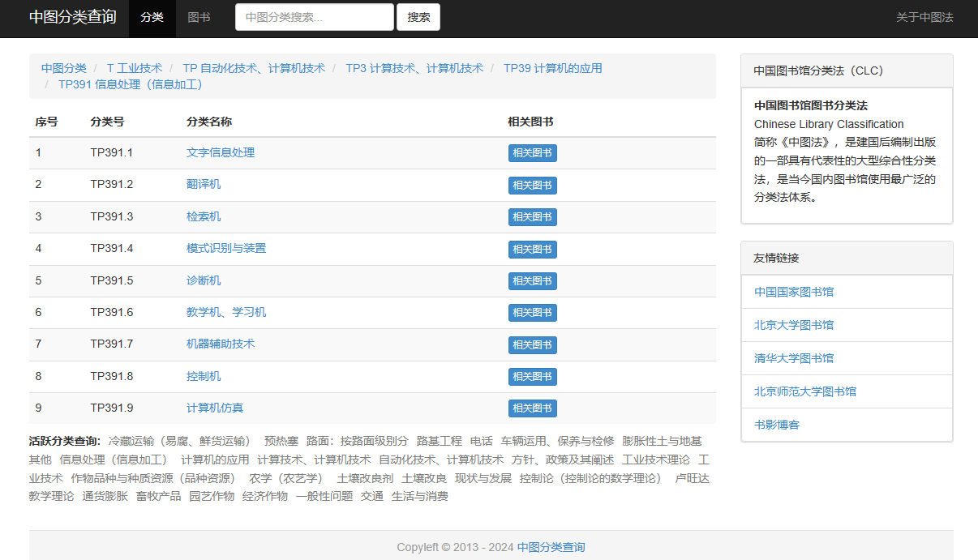Screen dimensions: 978x560
Task: Visit 书影博客 friend link
Action: (x=777, y=425)
